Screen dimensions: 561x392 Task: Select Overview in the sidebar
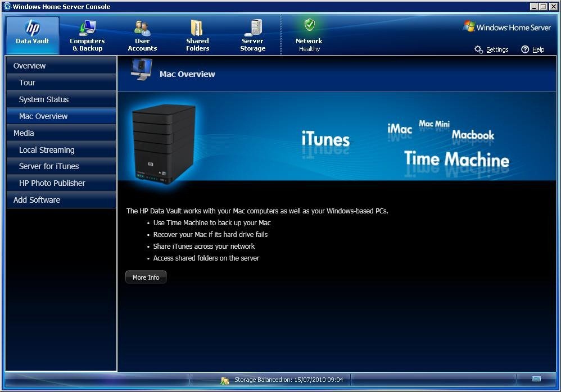click(61, 66)
